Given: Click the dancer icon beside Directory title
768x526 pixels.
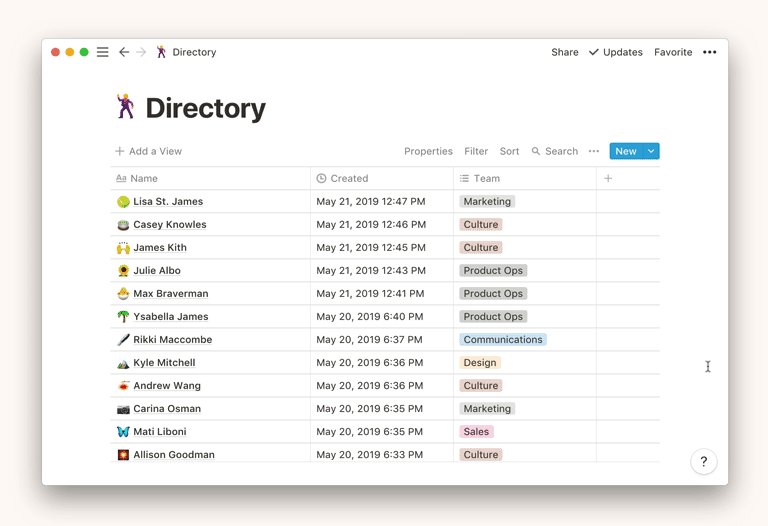Looking at the screenshot, I should [x=125, y=107].
